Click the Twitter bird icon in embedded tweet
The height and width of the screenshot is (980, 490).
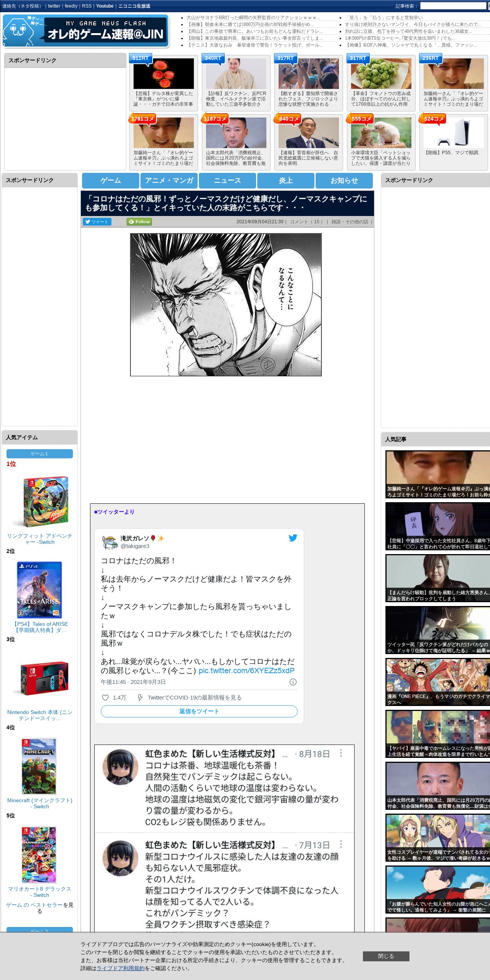(x=293, y=538)
